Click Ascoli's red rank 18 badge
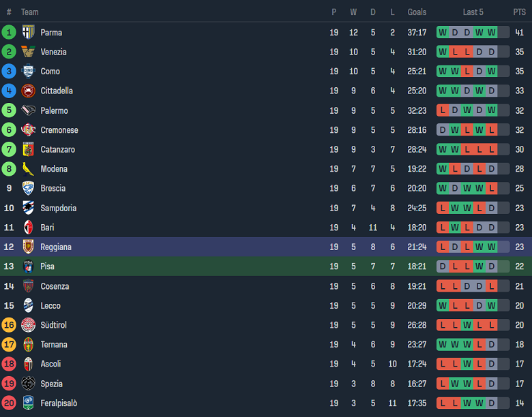 coord(9,364)
